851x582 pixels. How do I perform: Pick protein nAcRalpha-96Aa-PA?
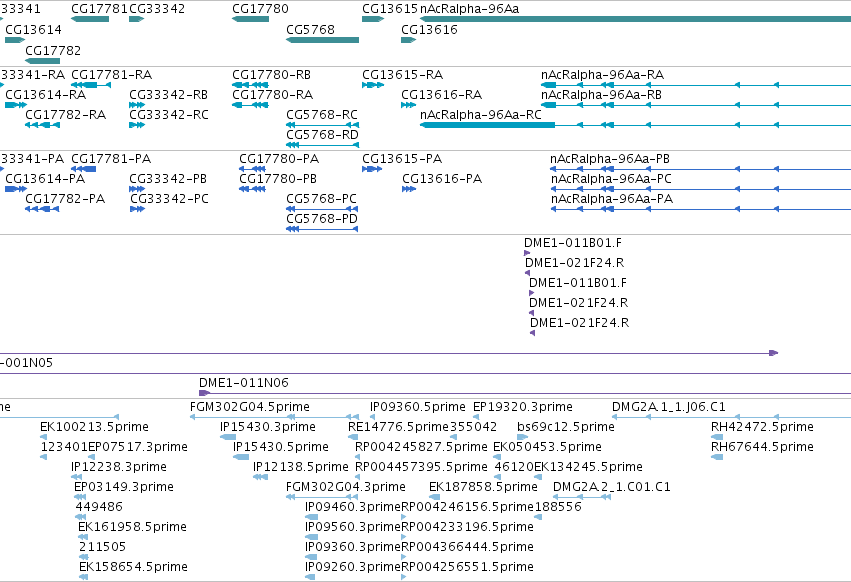612,199
